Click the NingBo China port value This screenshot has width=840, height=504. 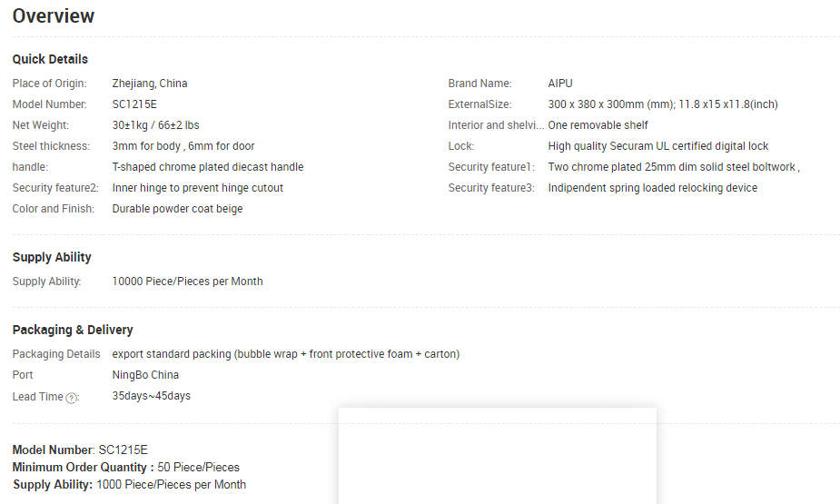pyautogui.click(x=145, y=375)
